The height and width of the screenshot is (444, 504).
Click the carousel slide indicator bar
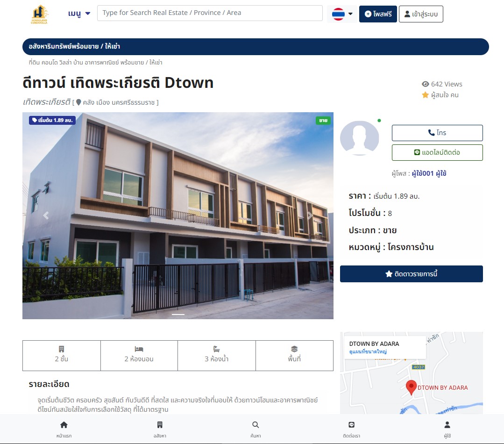tap(178, 315)
